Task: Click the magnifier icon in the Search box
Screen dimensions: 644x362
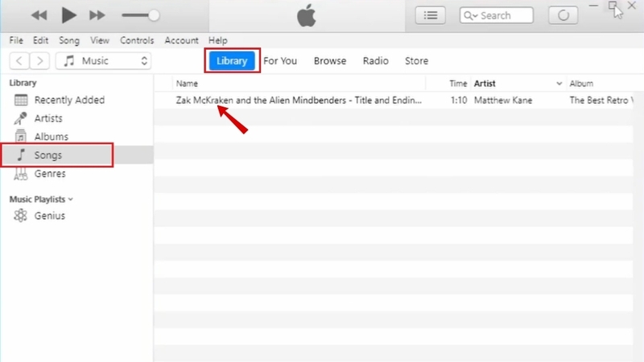Action: pos(469,15)
